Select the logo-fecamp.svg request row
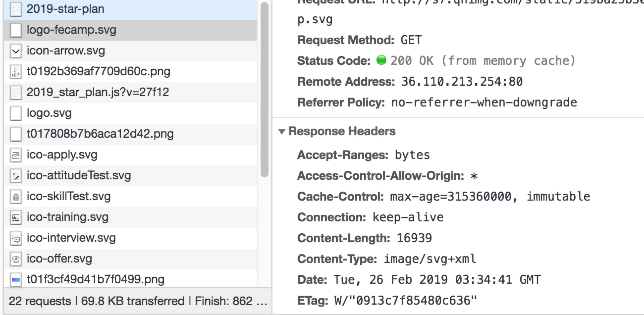Screen dimensions: 644x315 (72, 30)
